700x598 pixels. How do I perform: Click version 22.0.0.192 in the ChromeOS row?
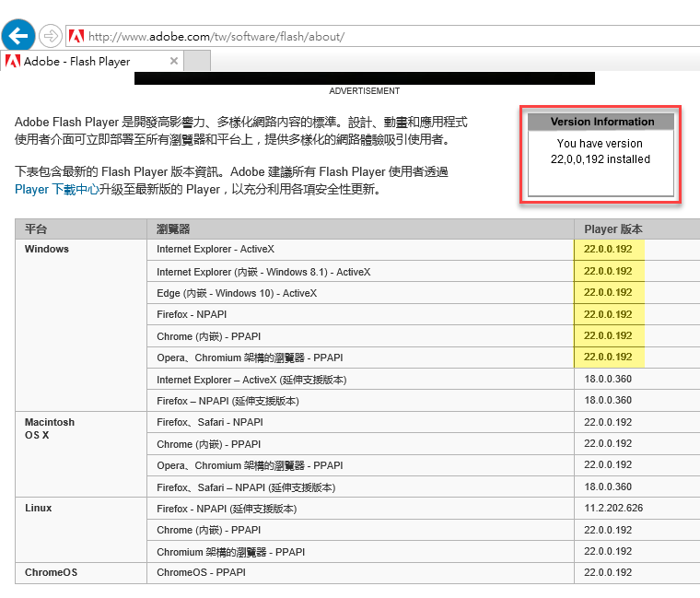pos(608,572)
